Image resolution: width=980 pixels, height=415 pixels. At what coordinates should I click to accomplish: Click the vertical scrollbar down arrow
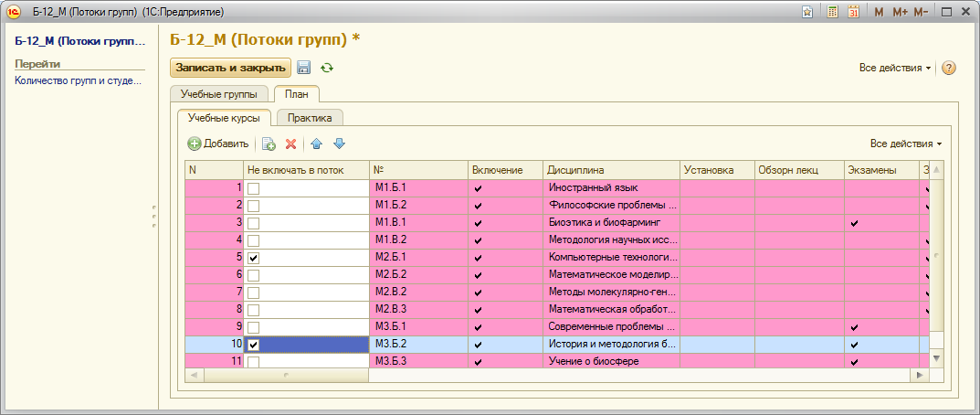point(936,358)
